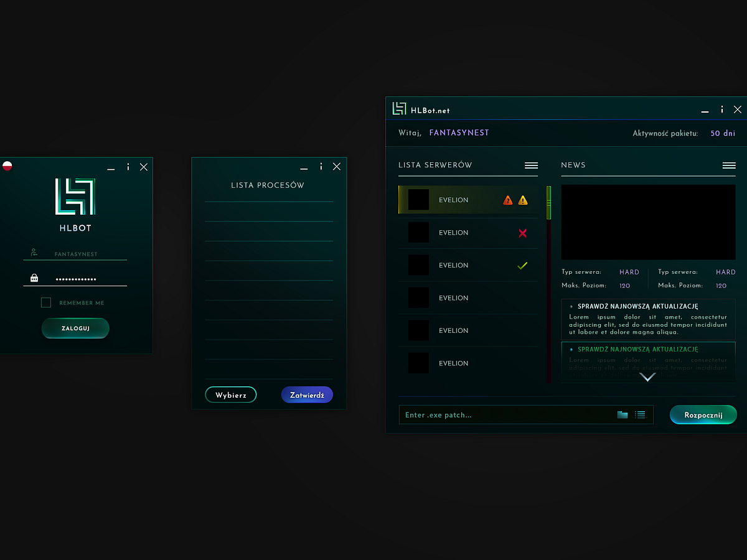Click the padlock icon next to the password field
747x560 pixels.
point(34,277)
